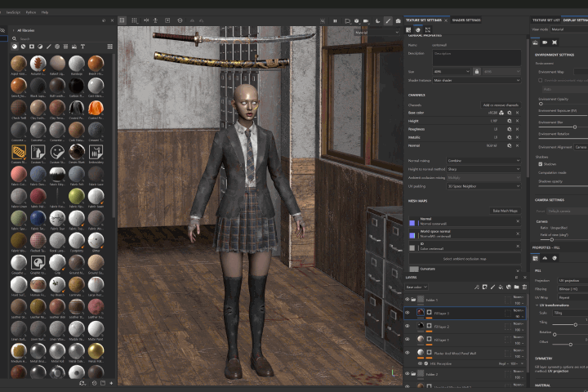Select the text fonts filter icon in assets
Viewport: 588px width, 392px height.
[x=82, y=47]
